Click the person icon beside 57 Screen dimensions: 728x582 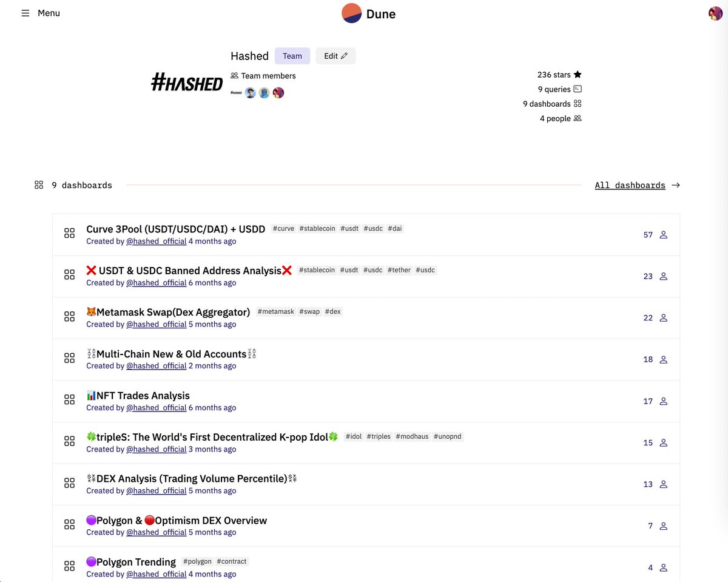click(x=663, y=235)
